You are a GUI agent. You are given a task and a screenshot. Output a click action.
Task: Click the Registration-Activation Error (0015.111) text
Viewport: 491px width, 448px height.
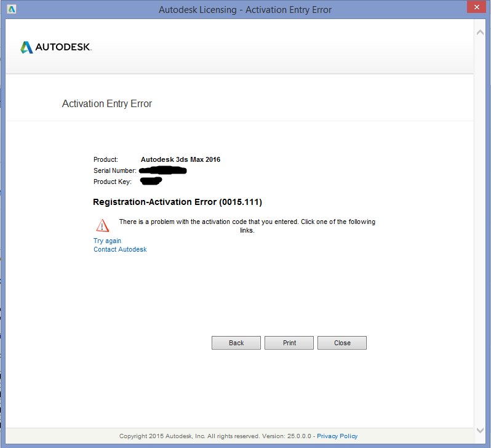(177, 202)
